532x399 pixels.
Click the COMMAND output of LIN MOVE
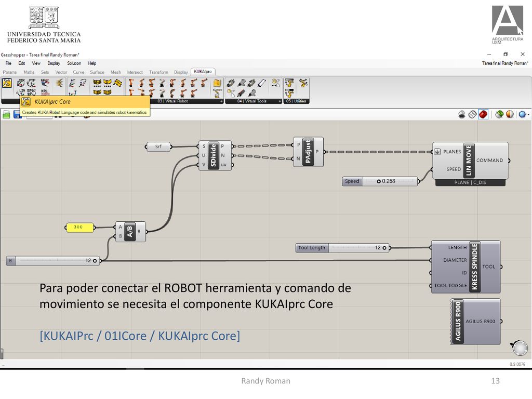tap(489, 161)
